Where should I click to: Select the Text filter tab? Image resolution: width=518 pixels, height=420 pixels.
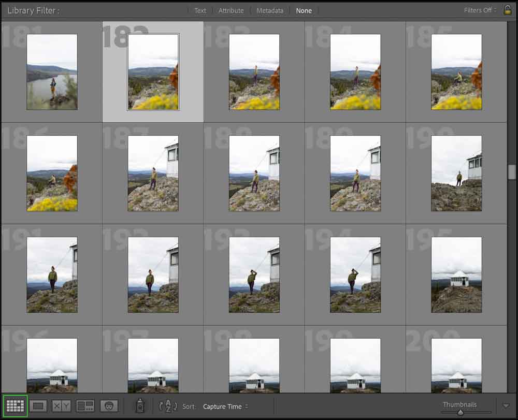click(x=200, y=10)
